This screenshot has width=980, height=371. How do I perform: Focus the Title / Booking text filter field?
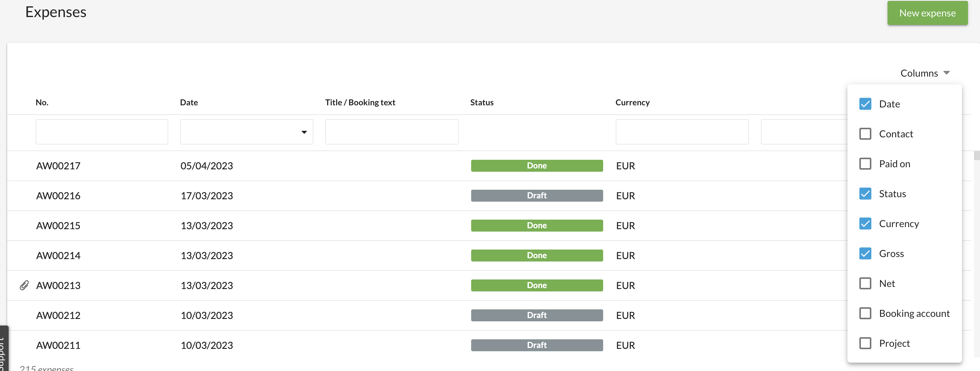[392, 132]
